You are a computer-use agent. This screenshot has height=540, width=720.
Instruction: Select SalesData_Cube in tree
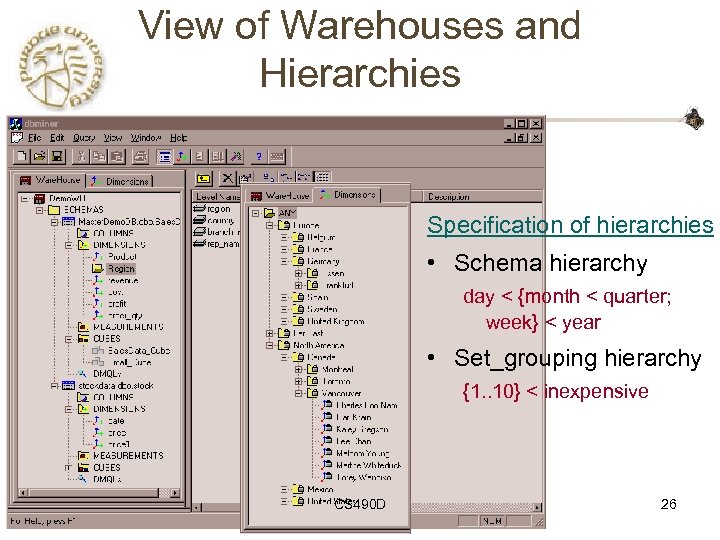(x=139, y=351)
